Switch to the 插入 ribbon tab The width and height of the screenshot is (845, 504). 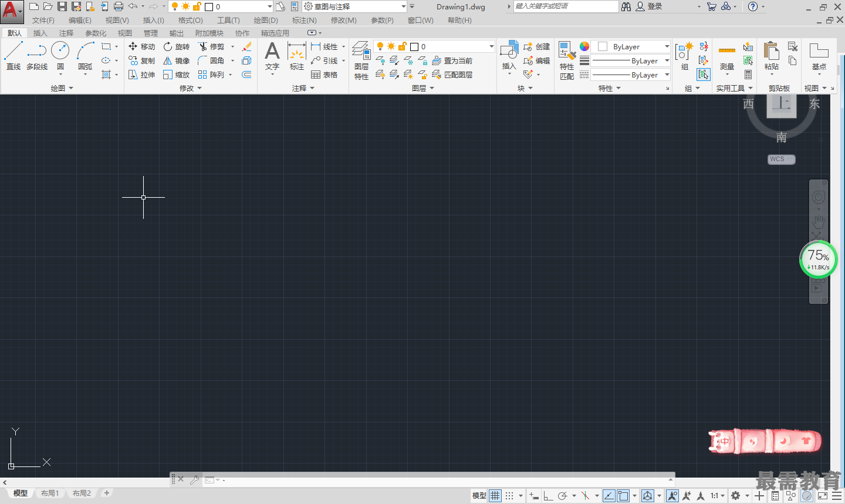(40, 33)
